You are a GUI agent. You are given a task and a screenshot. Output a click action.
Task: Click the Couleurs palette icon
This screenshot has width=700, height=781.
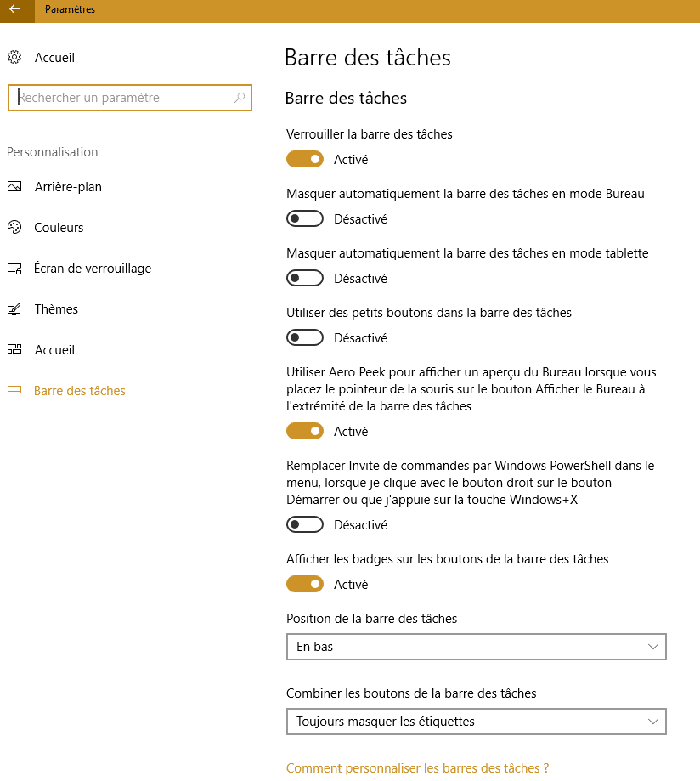point(14,228)
